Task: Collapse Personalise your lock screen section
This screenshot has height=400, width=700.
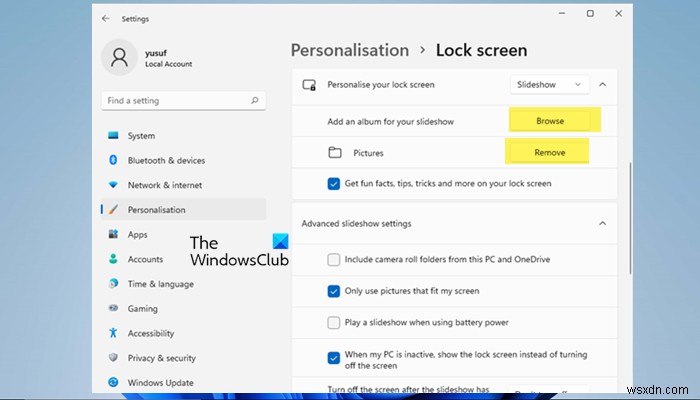Action: (603, 84)
